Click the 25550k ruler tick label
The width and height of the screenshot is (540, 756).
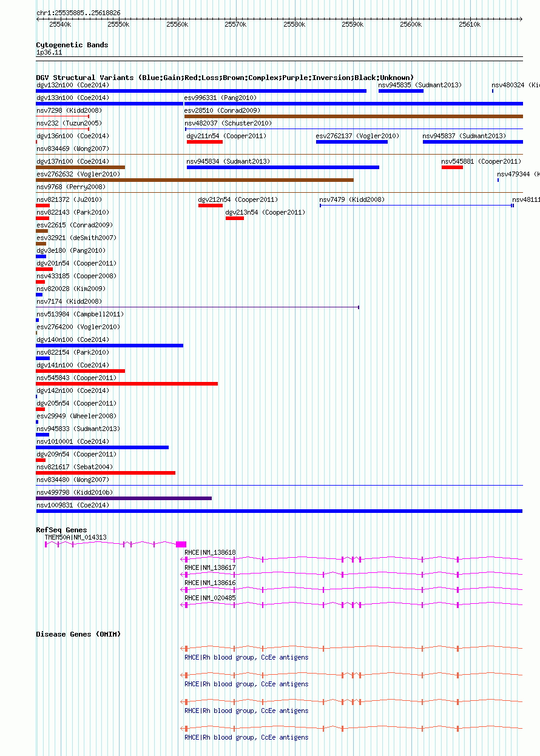(118, 24)
